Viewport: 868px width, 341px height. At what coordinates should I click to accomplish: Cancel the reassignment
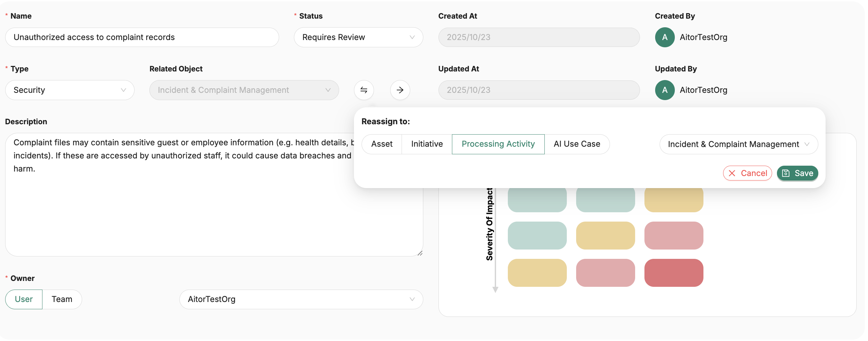747,173
